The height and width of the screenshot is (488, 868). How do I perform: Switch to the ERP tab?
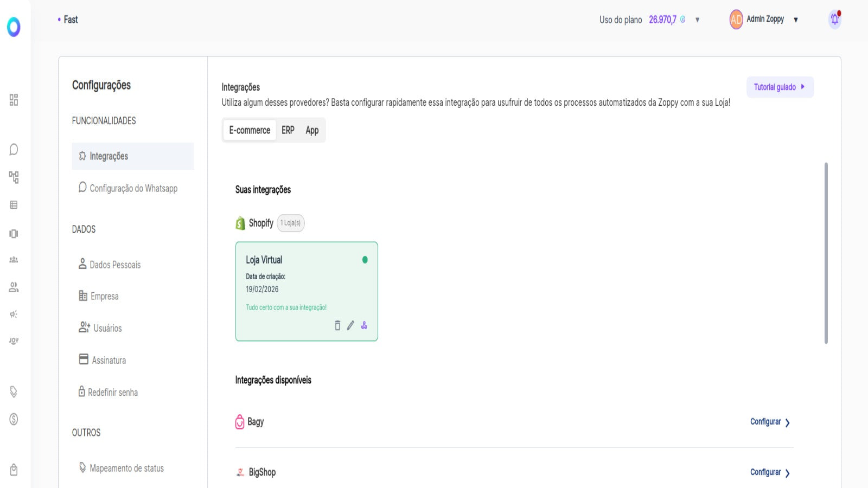pyautogui.click(x=288, y=130)
